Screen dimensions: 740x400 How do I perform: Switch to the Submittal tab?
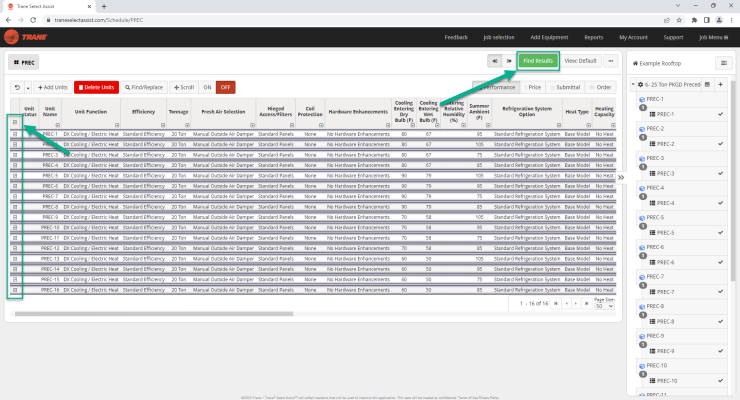point(565,87)
